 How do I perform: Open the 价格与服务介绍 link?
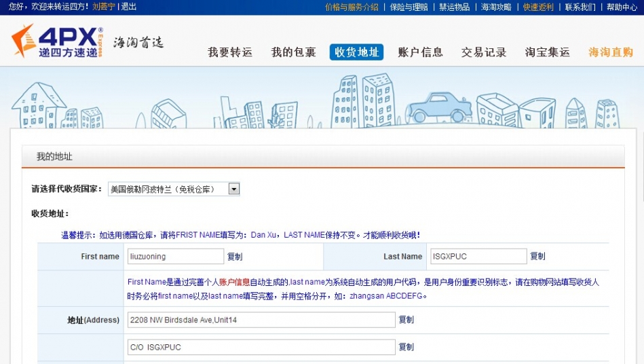pos(352,7)
